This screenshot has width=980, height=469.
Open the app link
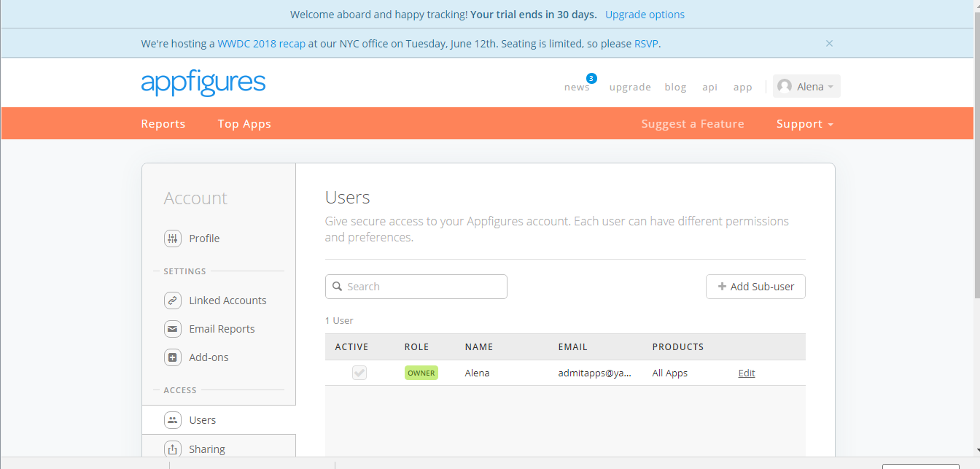click(743, 88)
